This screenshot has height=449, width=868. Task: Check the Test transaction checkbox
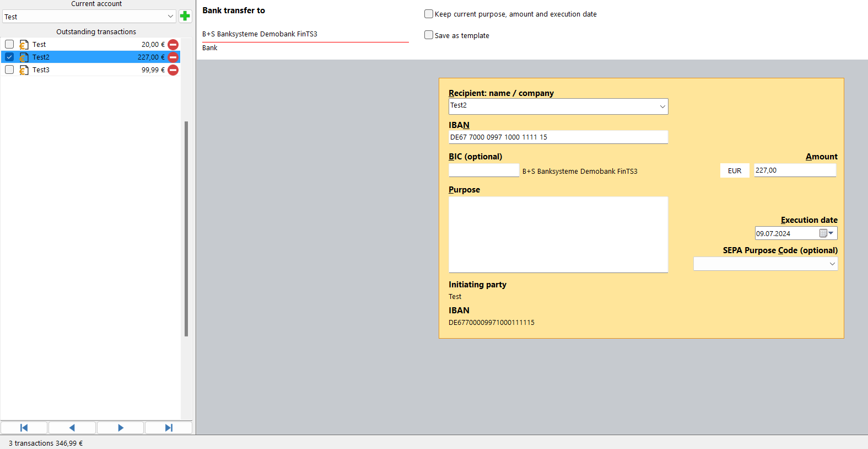pos(9,44)
